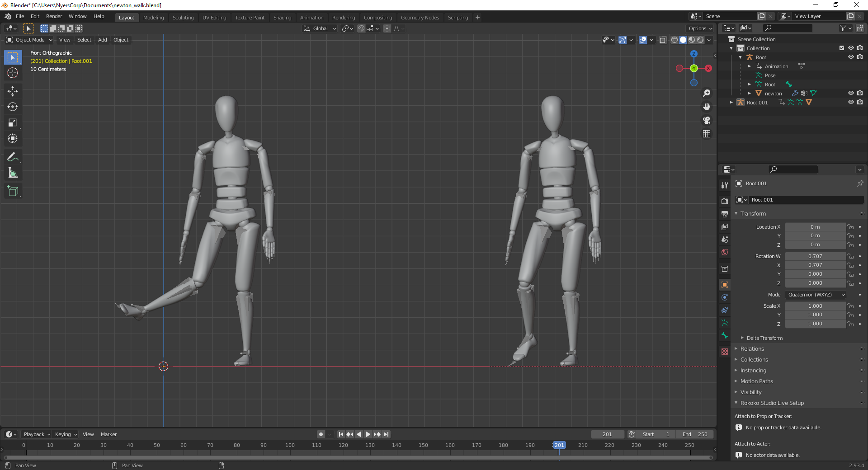Open the Render Properties tab
The image size is (868, 470).
[725, 201]
